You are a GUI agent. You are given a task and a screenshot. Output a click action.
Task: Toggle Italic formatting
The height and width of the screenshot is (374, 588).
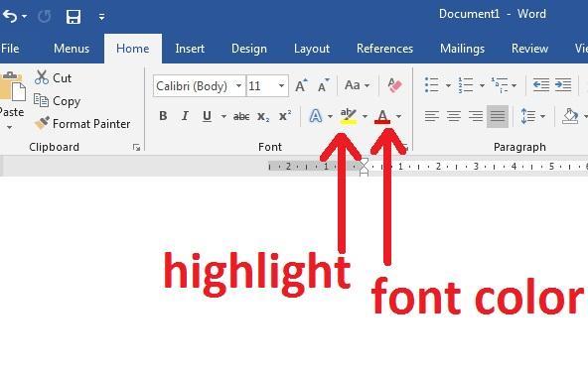click(185, 116)
